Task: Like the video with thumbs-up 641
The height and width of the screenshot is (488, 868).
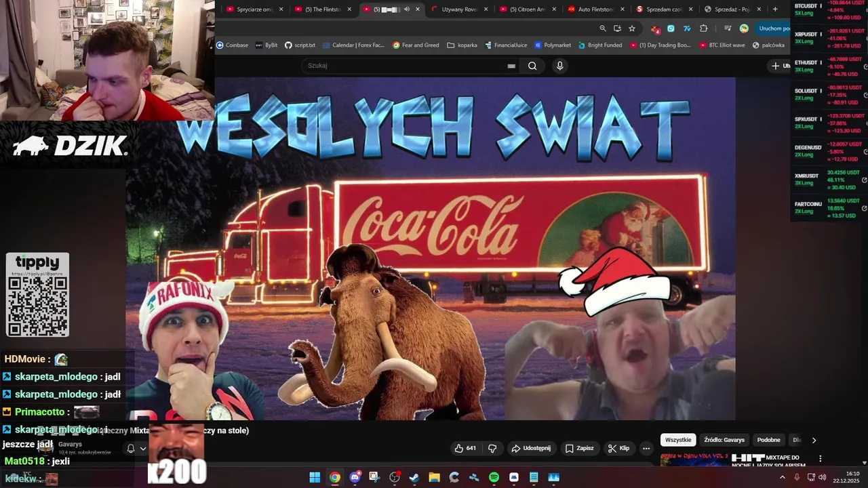Action: [x=465, y=448]
